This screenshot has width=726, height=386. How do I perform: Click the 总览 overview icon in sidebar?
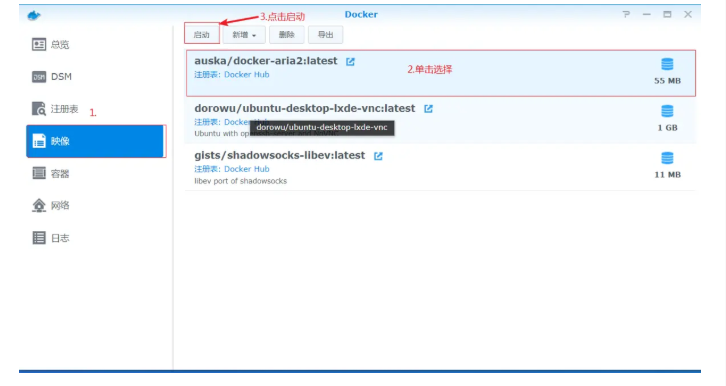click(39, 44)
